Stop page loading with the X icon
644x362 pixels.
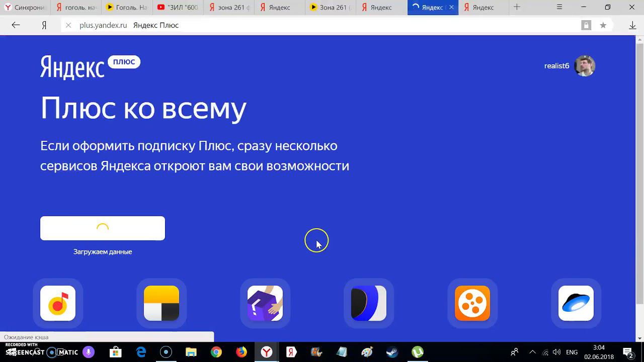(68, 25)
